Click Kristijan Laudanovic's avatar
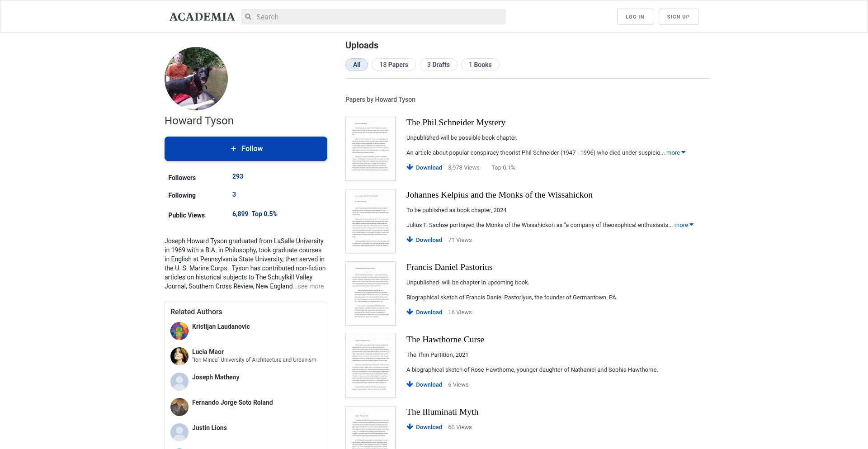 [x=179, y=331]
